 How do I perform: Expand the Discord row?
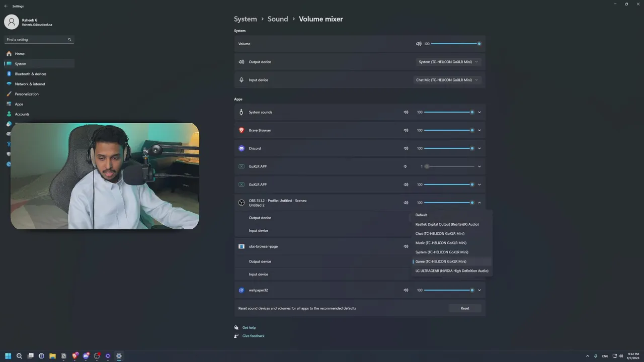[x=479, y=148]
